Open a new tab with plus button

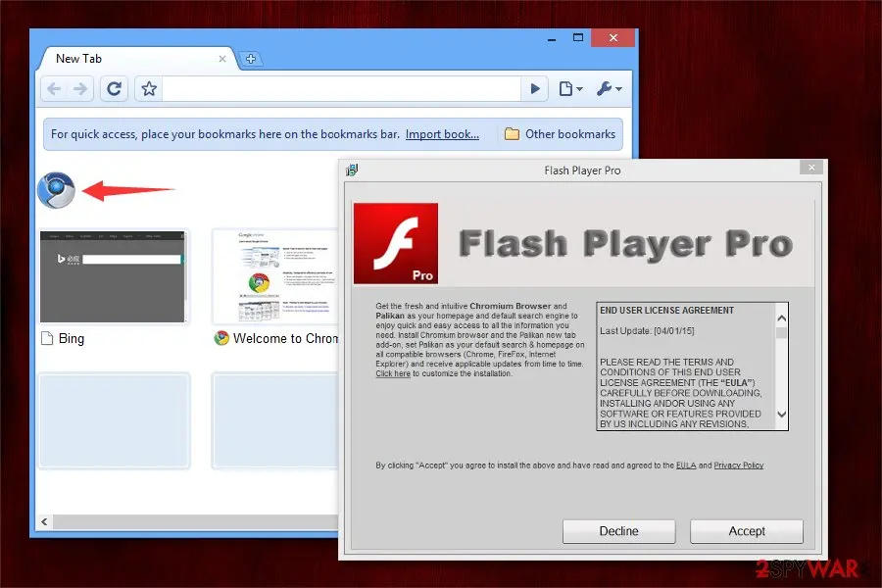pos(251,59)
